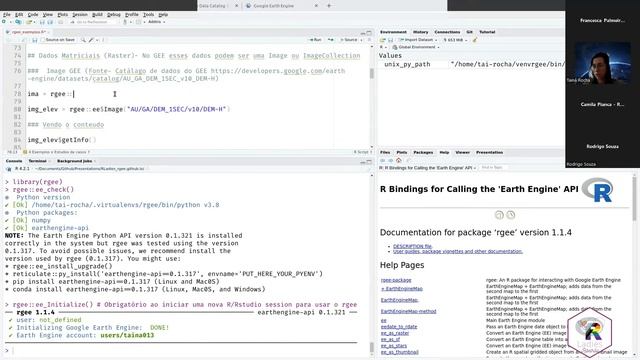Open the Source button dropdown arrow
640x360 pixels.
click(x=362, y=40)
